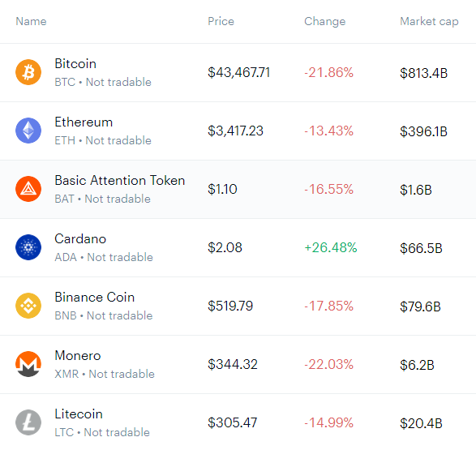
Task: Open the Basic Attention Token name link
Action: [119, 180]
